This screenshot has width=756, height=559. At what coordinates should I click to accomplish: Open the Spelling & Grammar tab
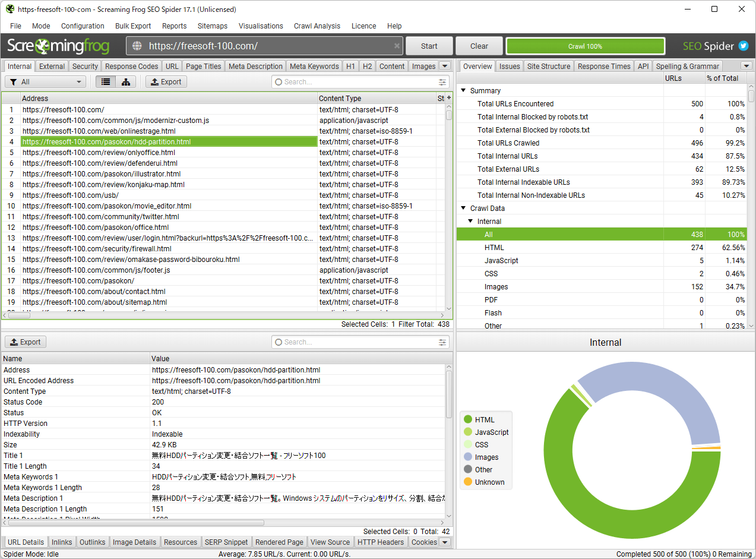[688, 67]
